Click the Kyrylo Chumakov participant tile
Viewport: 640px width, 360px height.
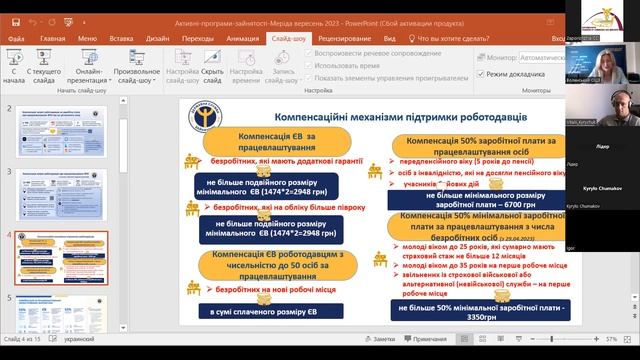(x=602, y=189)
